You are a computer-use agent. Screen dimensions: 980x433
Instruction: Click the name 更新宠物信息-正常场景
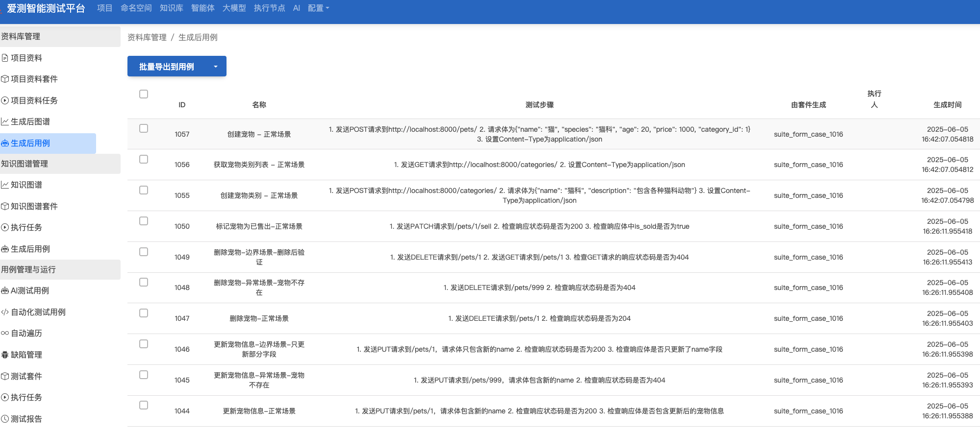pyautogui.click(x=259, y=411)
